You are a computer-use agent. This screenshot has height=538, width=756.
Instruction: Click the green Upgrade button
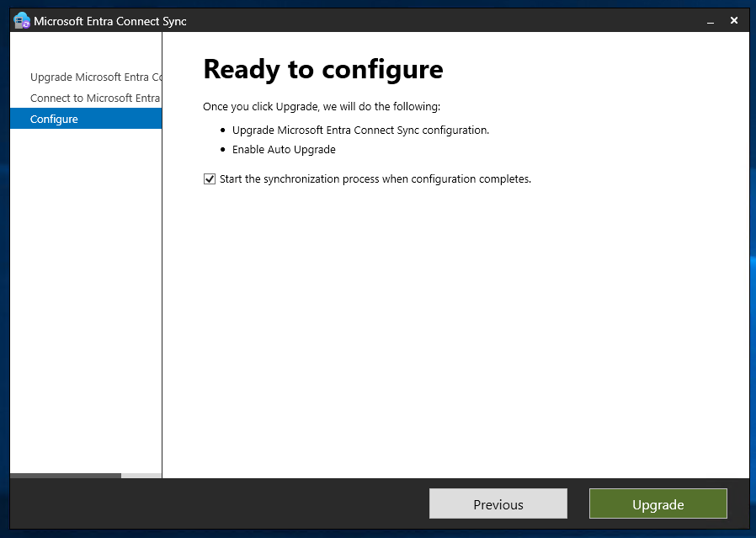coord(658,503)
